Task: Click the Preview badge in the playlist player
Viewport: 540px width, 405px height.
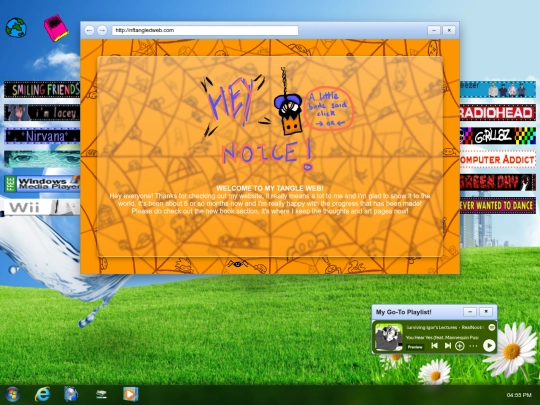Action: point(415,347)
